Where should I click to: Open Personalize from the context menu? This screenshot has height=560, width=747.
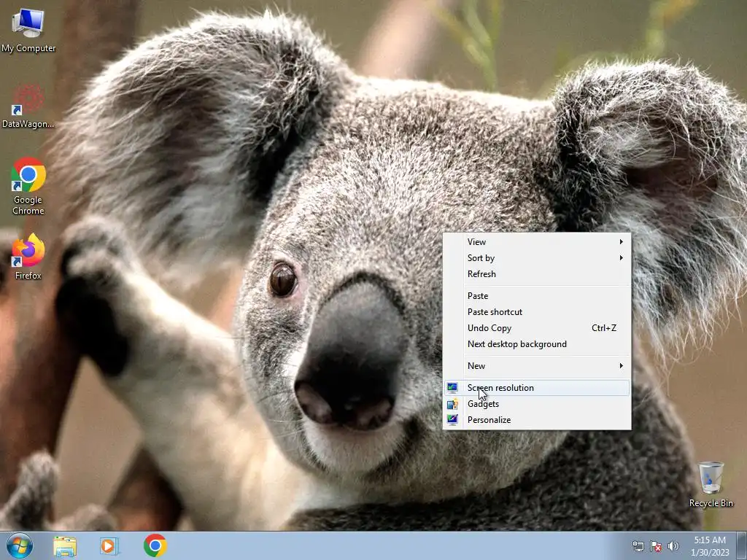click(x=536, y=419)
